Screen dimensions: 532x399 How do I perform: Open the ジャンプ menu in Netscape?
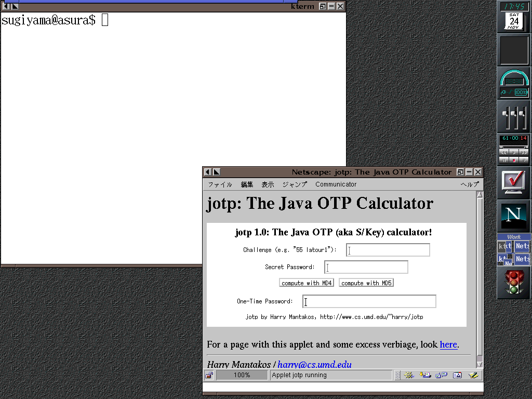[295, 184]
